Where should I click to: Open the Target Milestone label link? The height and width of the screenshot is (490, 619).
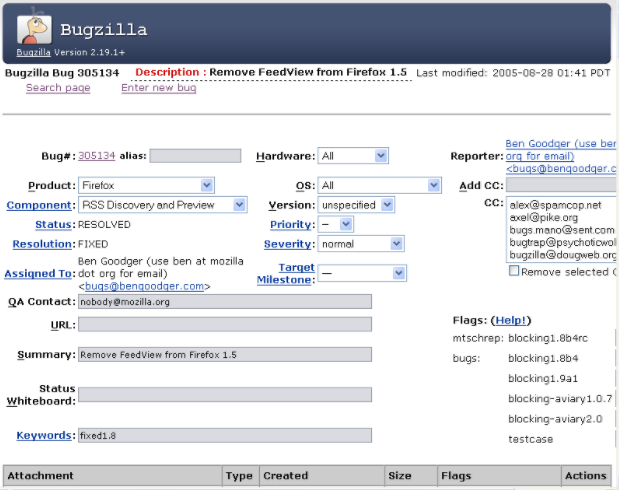286,273
